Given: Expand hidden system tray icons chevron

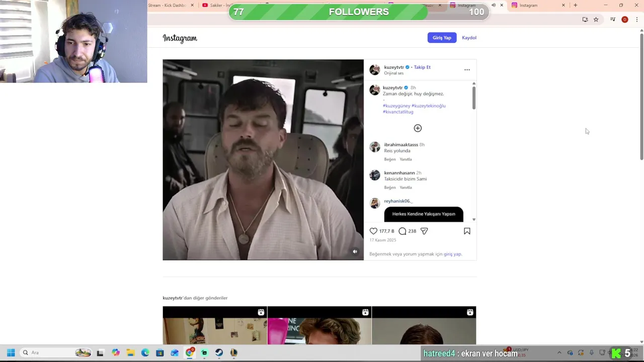Looking at the screenshot, I should click(x=559, y=353).
